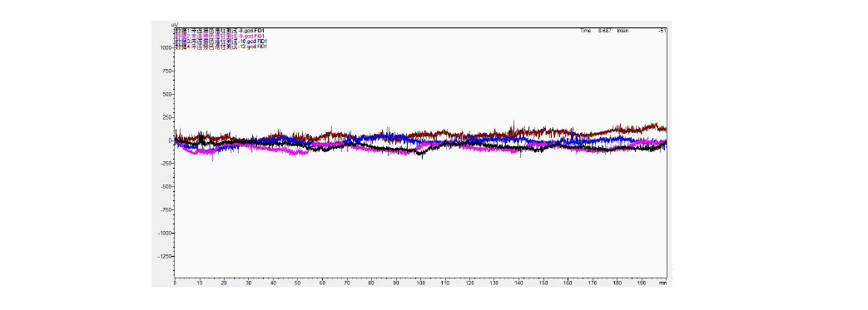Screen dimensions: 868x310
Task: Click the 10 minute mark on X axis
Action: point(199,283)
